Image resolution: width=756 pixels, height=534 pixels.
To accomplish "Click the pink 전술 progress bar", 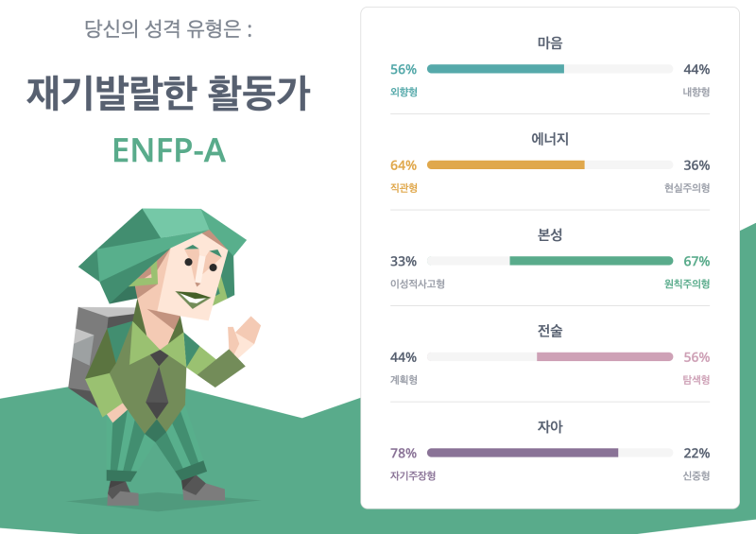I will pos(550,357).
